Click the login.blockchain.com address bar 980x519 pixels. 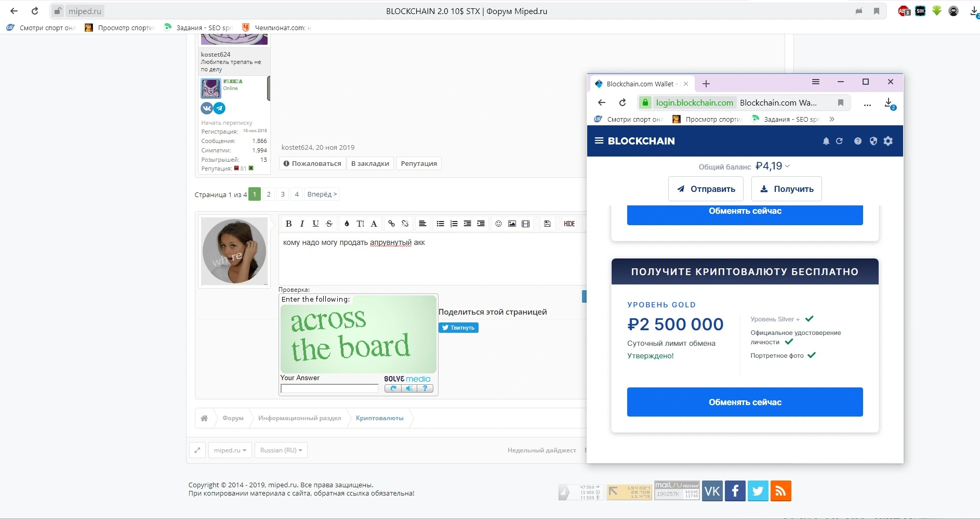point(744,102)
